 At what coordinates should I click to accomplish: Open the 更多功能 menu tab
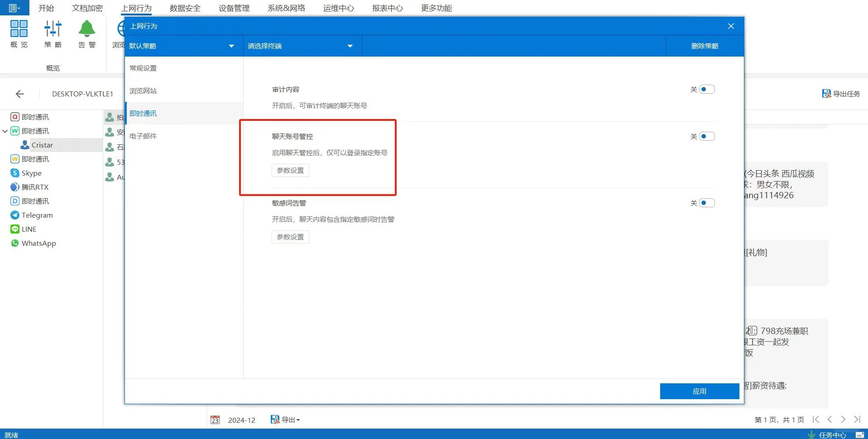436,8
